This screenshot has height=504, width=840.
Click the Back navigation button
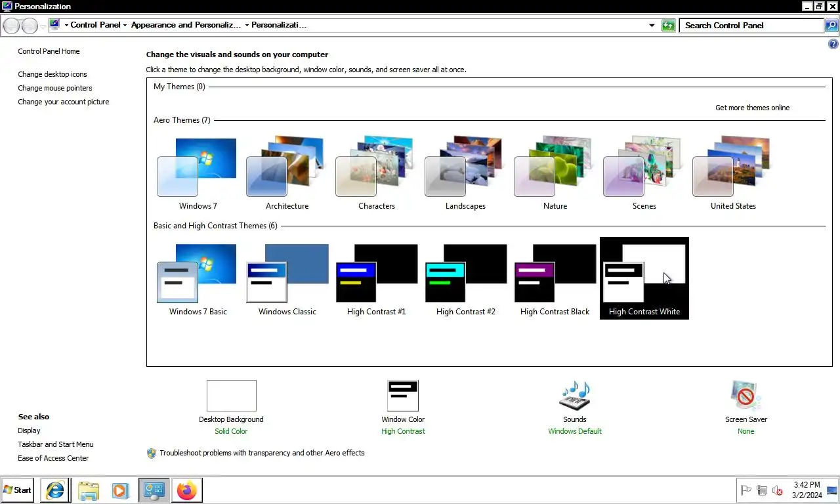pos(11,26)
